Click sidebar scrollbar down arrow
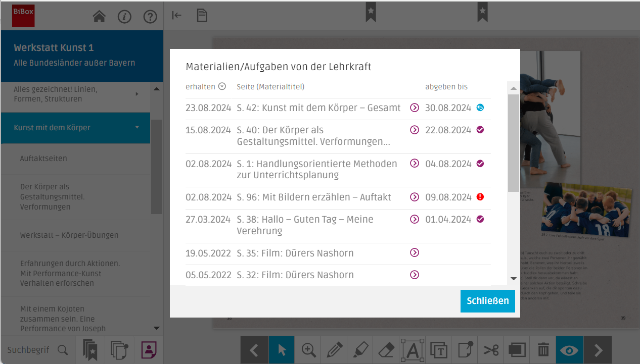 tap(157, 328)
